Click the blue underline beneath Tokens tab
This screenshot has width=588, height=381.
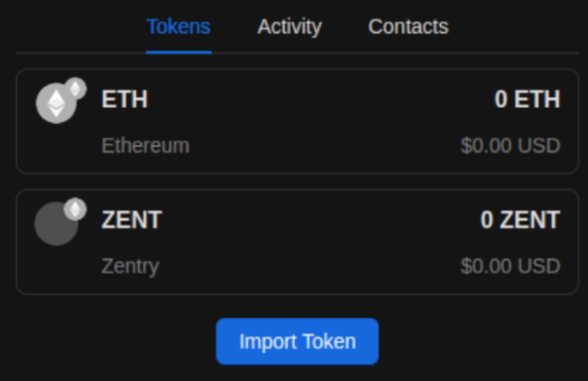tap(179, 53)
